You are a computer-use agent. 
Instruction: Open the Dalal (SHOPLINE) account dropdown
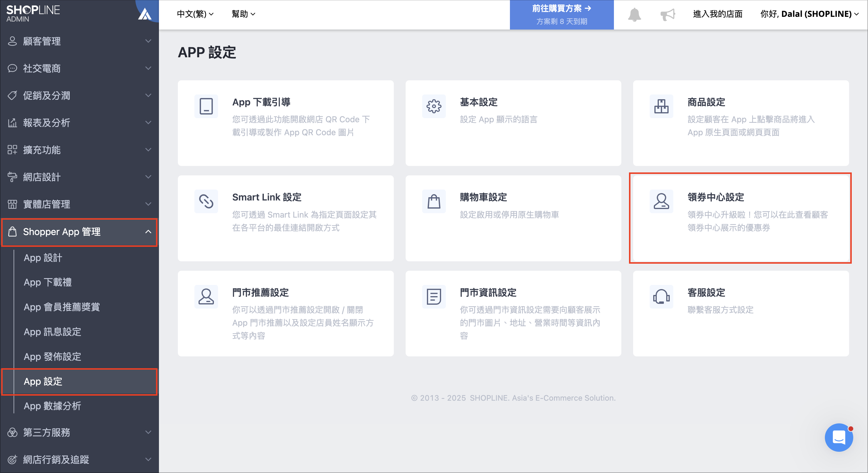[810, 14]
